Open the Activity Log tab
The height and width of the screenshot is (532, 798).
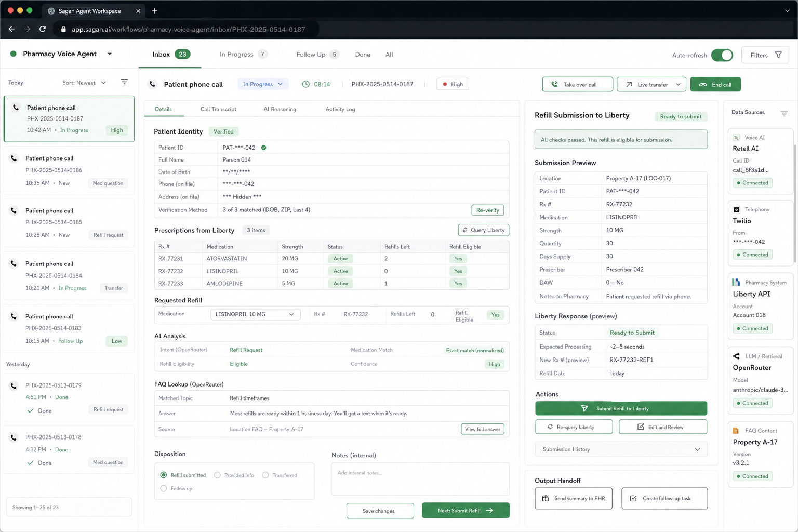click(340, 109)
